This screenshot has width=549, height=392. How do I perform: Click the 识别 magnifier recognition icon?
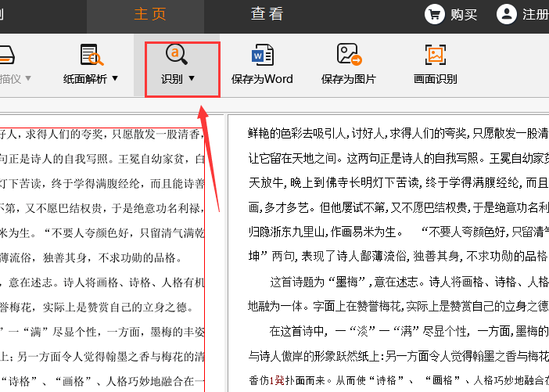(x=177, y=55)
